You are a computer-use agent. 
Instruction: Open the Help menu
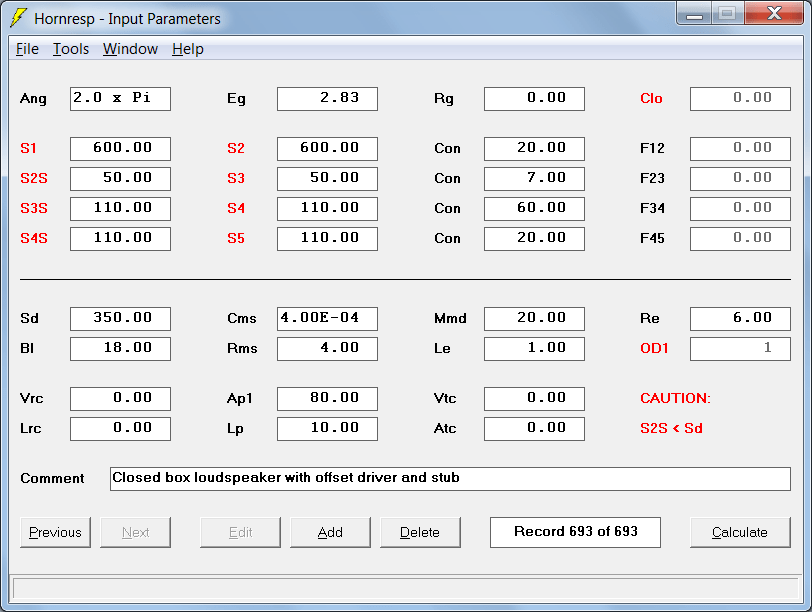(x=187, y=49)
